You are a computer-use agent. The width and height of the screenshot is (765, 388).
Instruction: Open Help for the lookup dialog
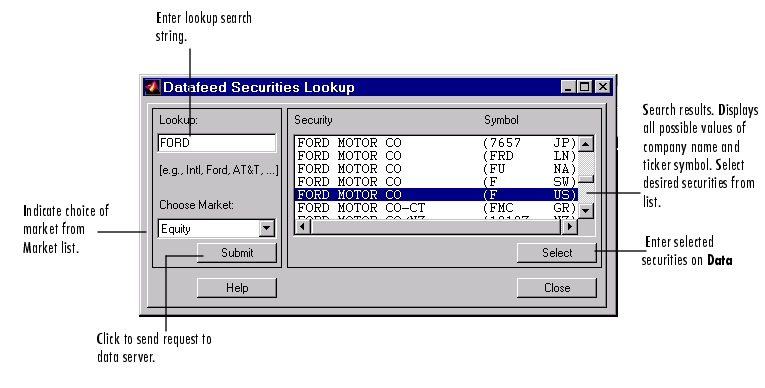point(237,288)
